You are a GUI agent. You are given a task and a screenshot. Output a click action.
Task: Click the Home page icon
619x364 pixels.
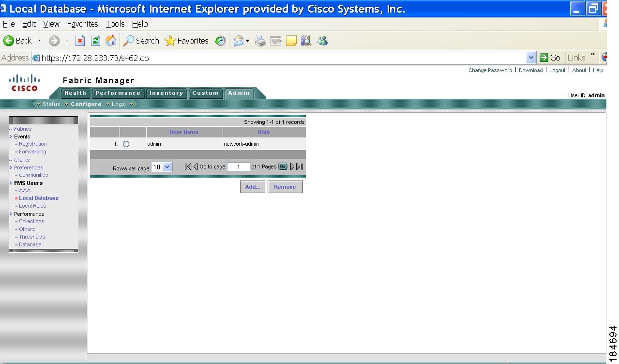pyautogui.click(x=110, y=41)
